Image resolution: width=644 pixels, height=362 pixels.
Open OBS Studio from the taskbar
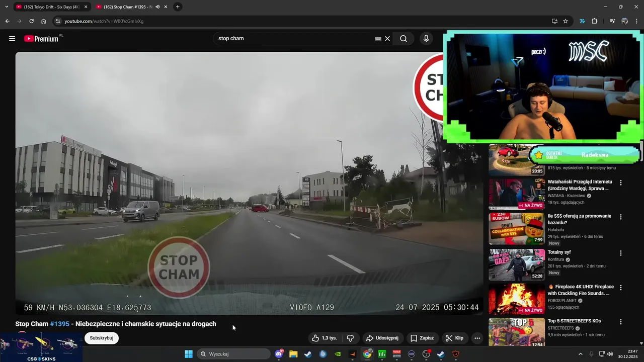click(x=427, y=354)
